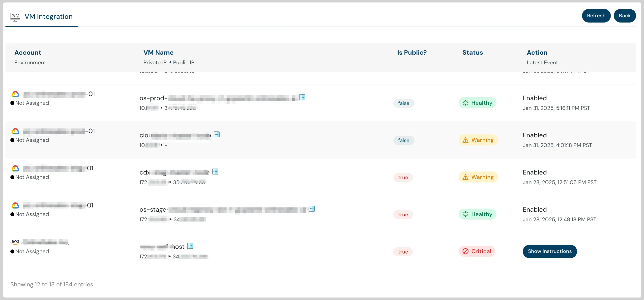The height and width of the screenshot is (300, 644).
Task: Toggle the false Is Public badge on os-prod row
Action: click(x=404, y=103)
